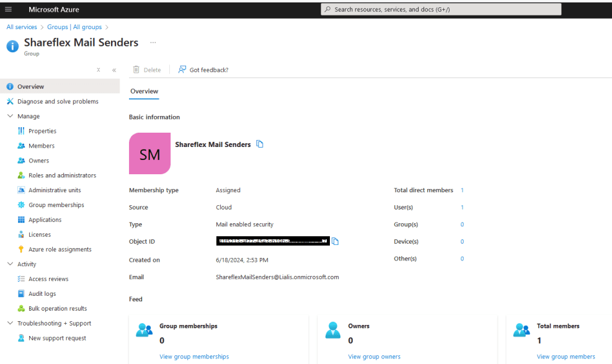The width and height of the screenshot is (612, 364).
Task: Click the 'Mail enabled security' type value
Action: click(245, 224)
